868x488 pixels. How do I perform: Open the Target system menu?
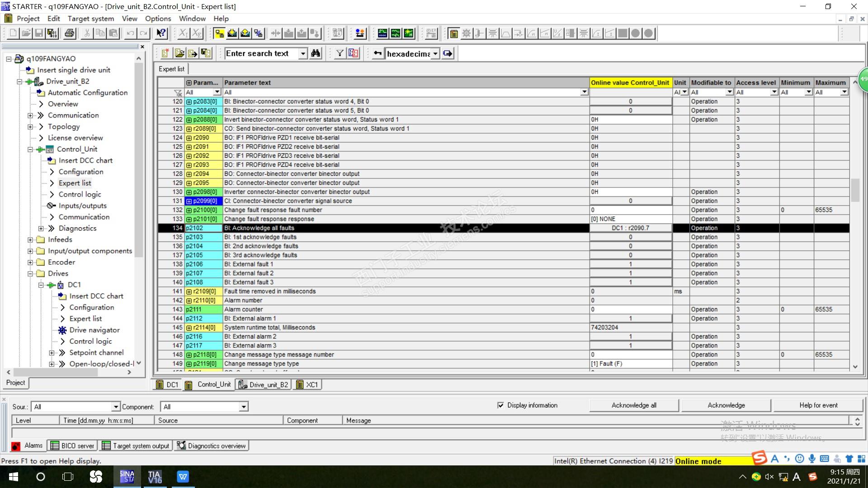(x=90, y=19)
